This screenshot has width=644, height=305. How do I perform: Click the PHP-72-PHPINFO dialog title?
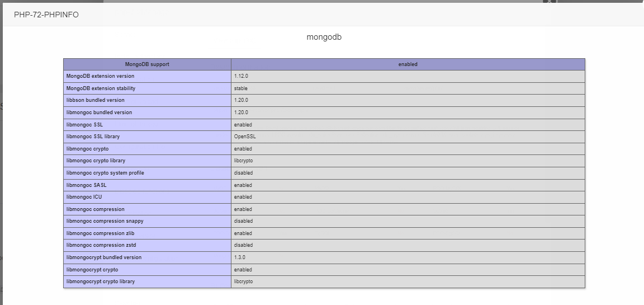pyautogui.click(x=46, y=15)
